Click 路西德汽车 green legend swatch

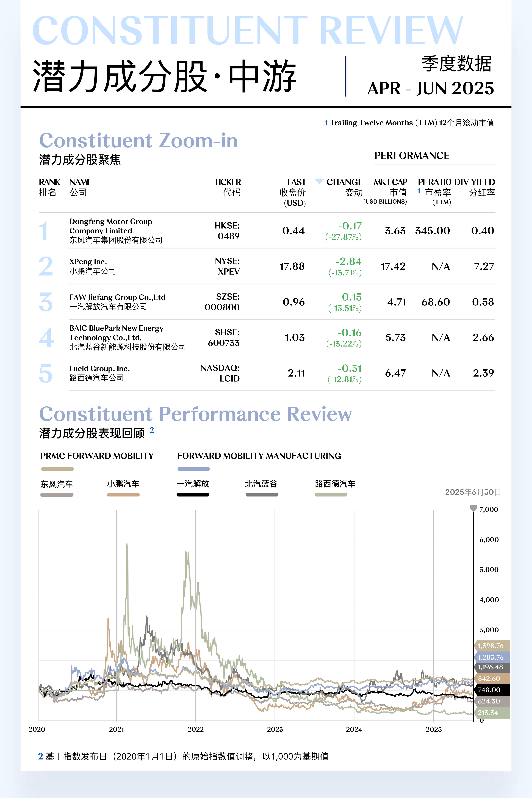331,495
